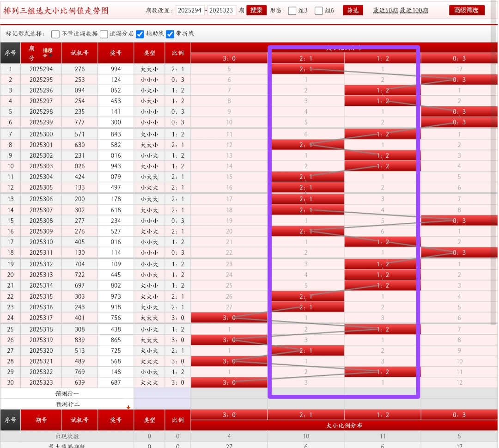Screen dimensions: 499x448
Task: Click the 排序 sort arrows icon
Action: coord(48,53)
